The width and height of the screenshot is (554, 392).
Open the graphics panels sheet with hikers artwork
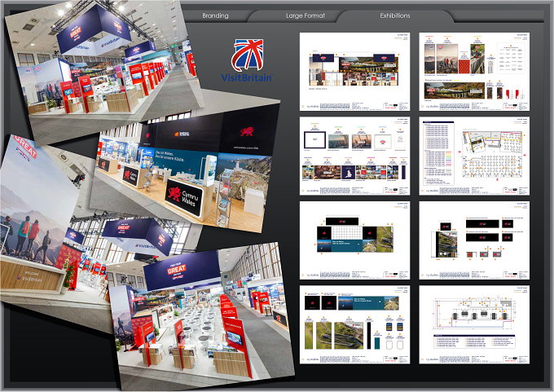(474, 72)
